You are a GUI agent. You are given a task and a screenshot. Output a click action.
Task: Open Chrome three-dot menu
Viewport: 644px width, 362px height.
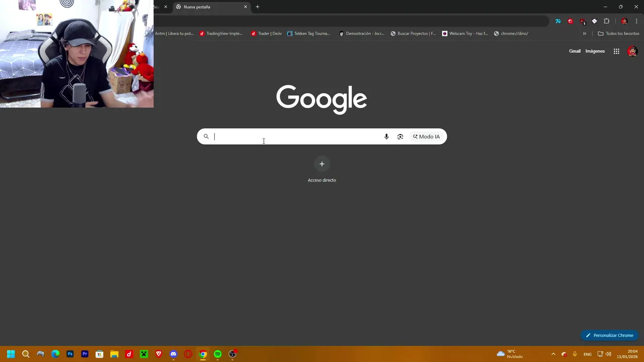[x=636, y=21]
